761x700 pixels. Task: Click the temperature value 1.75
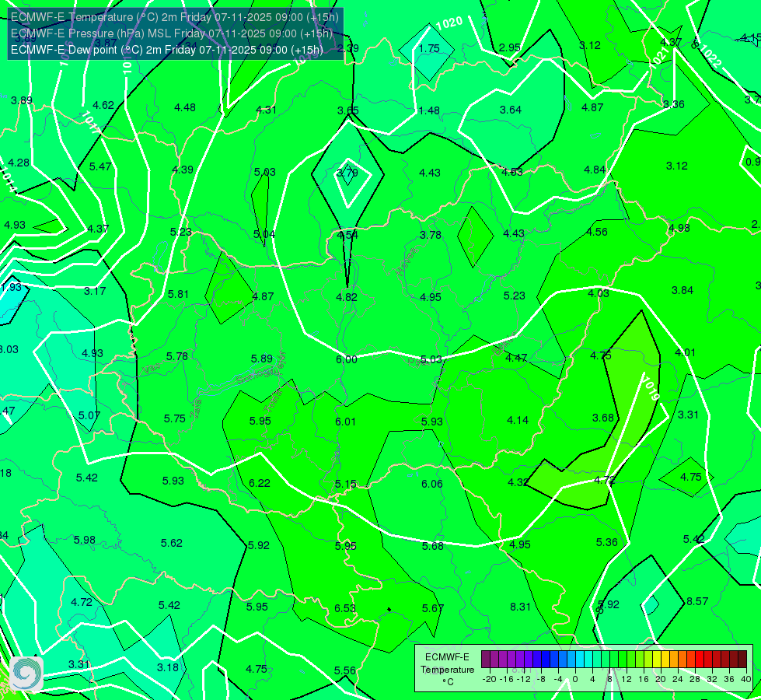pyautogui.click(x=429, y=48)
